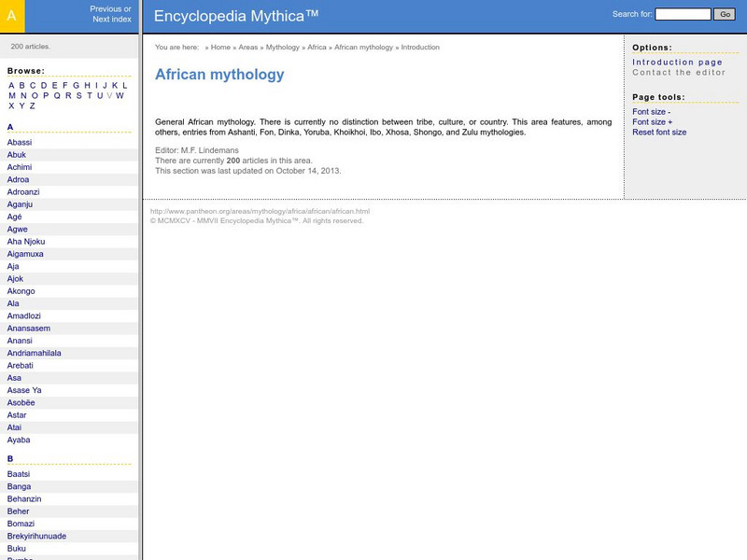747x560 pixels.
Task: Click the Encyclopedia Mythica title
Action: click(236, 16)
